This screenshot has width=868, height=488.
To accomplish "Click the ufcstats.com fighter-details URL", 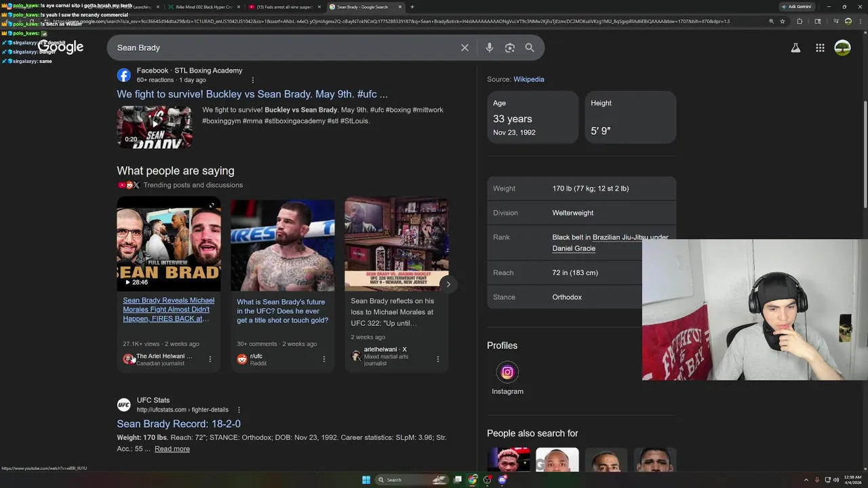I will click(182, 410).
